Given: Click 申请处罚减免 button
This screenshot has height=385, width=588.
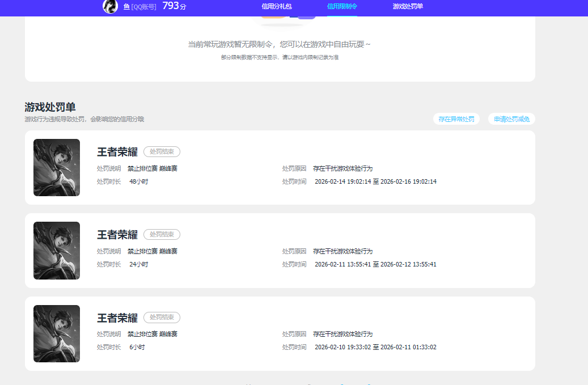Looking at the screenshot, I should point(511,119).
